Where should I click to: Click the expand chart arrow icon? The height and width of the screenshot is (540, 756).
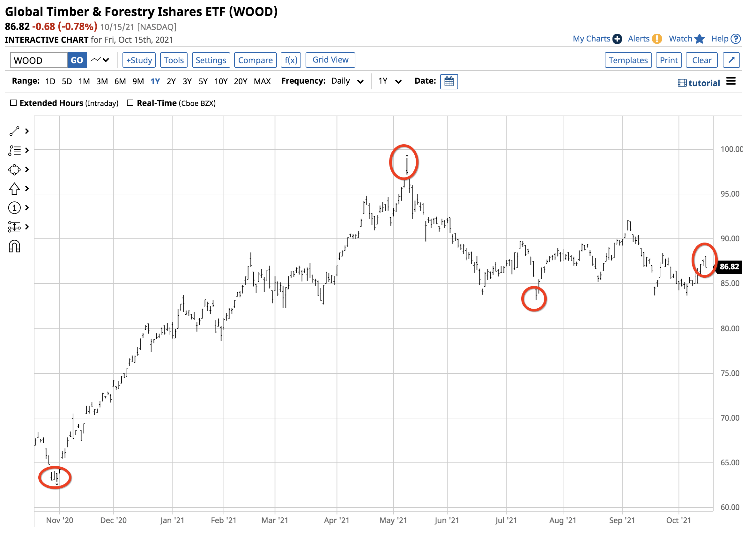click(731, 60)
